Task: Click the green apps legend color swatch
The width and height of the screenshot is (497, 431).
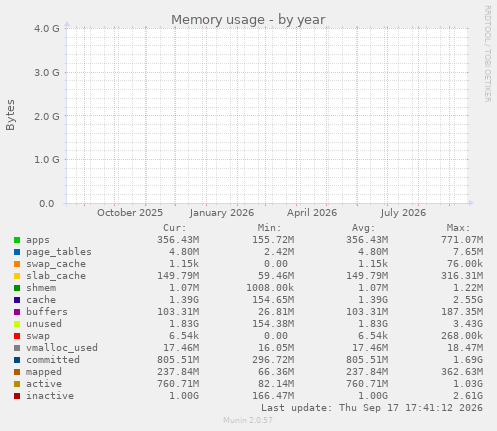Action: (x=17, y=240)
